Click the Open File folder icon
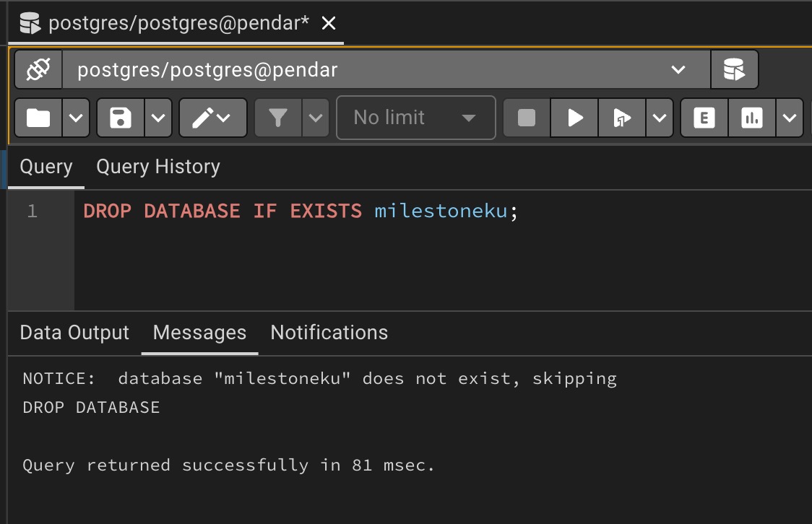 click(x=38, y=118)
